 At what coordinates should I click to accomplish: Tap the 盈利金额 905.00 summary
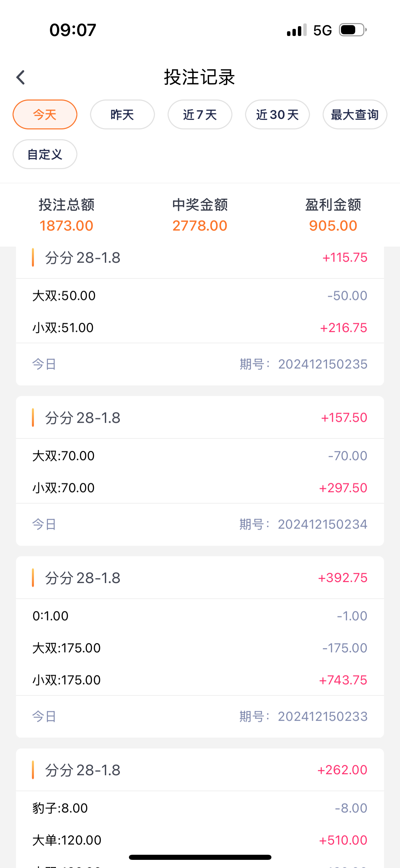coord(333,215)
